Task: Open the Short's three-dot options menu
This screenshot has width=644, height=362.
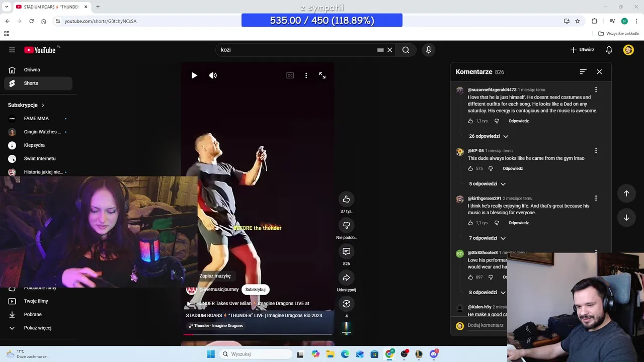Action: coord(306,75)
